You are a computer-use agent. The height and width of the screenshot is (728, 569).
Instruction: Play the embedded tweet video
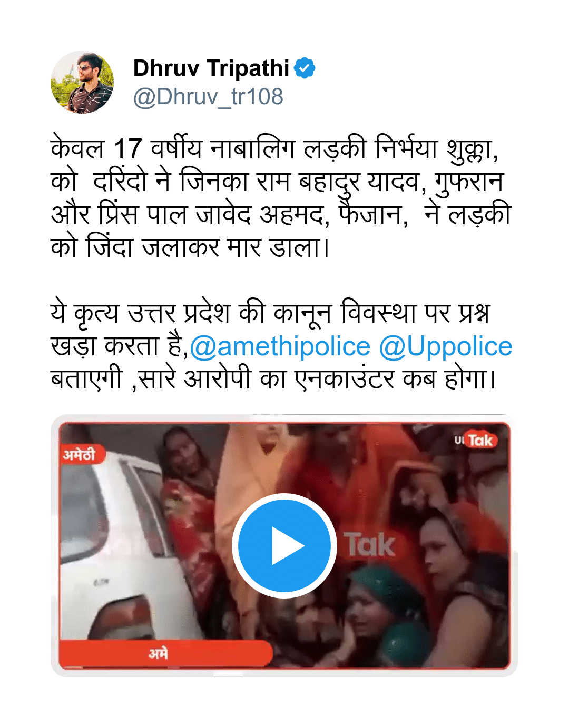pyautogui.click(x=284, y=546)
